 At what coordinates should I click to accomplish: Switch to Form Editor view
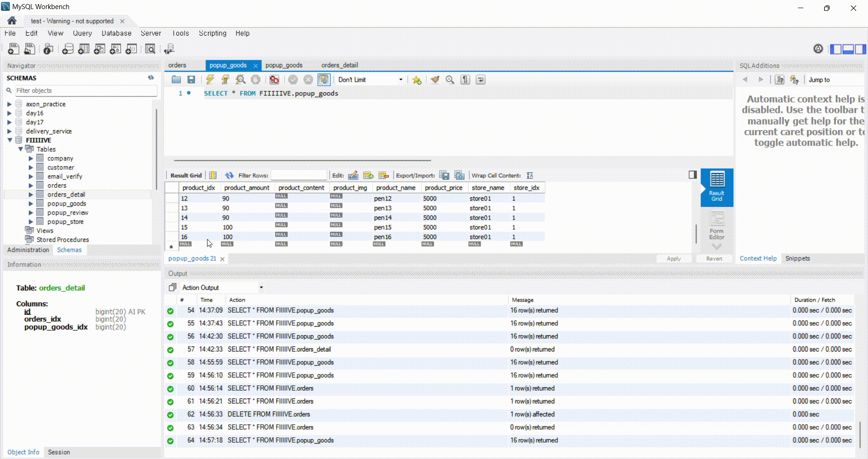click(x=717, y=226)
